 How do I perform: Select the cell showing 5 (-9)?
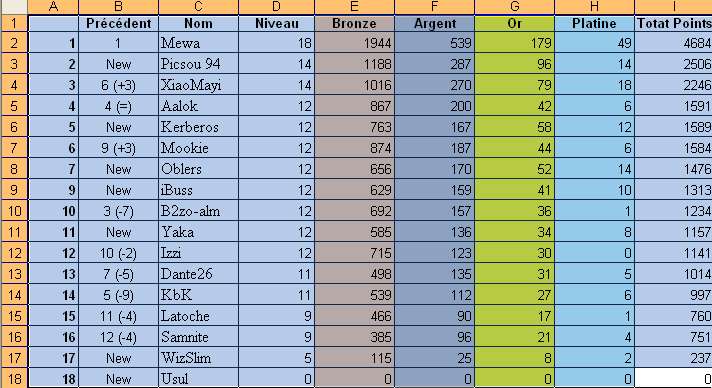click(119, 295)
